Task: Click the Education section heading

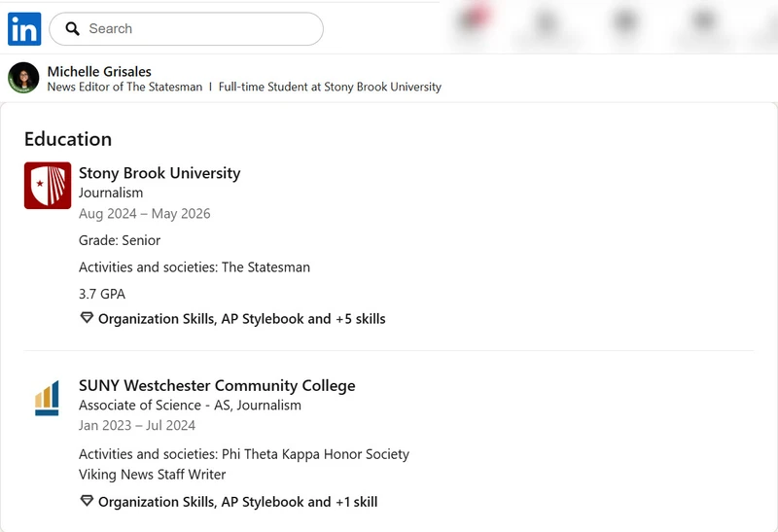Action: (x=68, y=139)
